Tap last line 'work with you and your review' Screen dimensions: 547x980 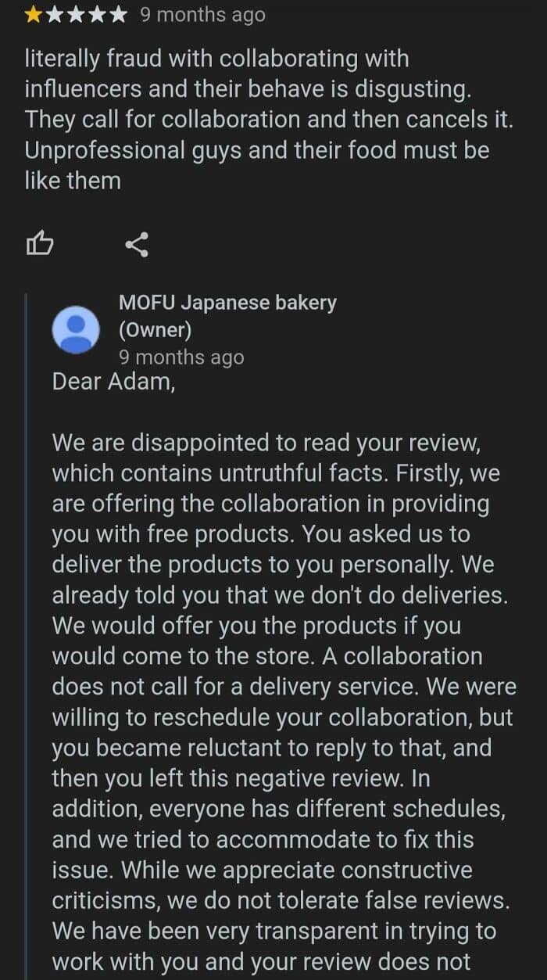pyautogui.click(x=262, y=961)
